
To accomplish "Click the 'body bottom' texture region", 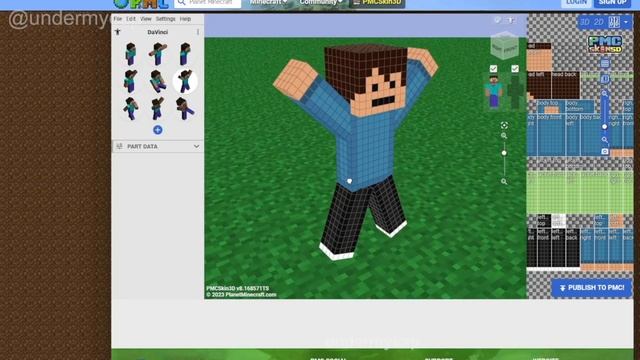I will pyautogui.click(x=580, y=106).
